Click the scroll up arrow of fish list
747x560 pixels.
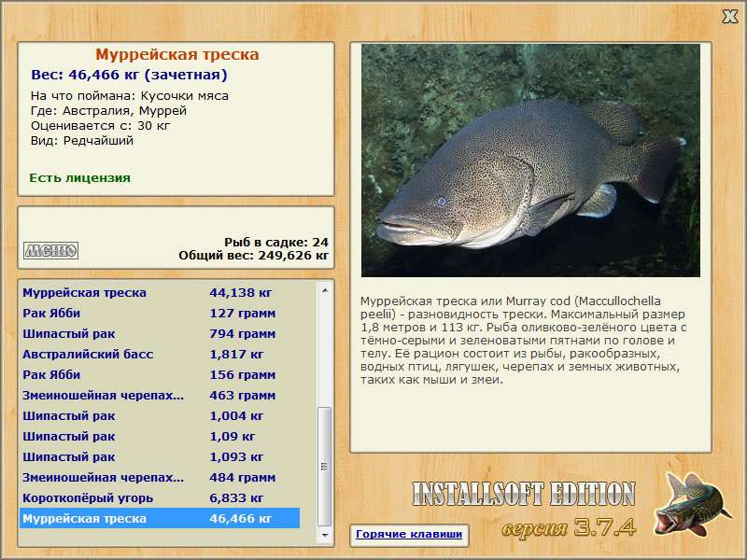(325, 290)
